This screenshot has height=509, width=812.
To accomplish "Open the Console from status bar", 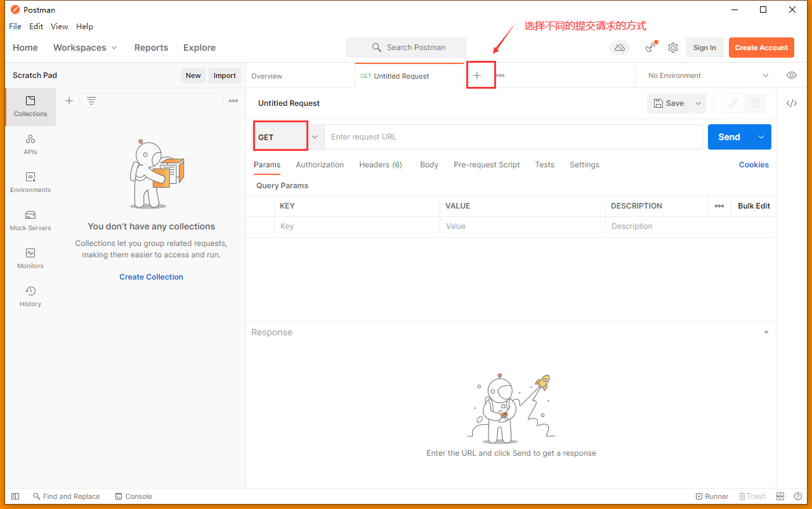I will coord(134,496).
